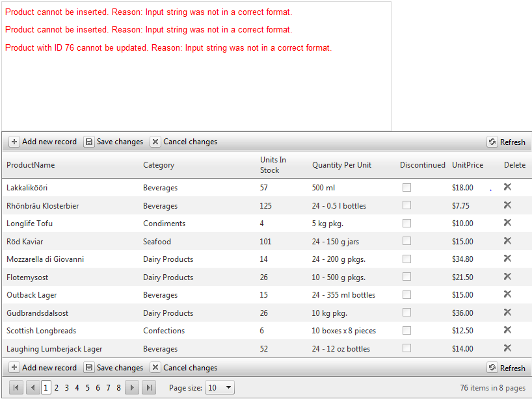
Task: Toggle Discontinued for Lakkalikööri
Action: pos(406,187)
